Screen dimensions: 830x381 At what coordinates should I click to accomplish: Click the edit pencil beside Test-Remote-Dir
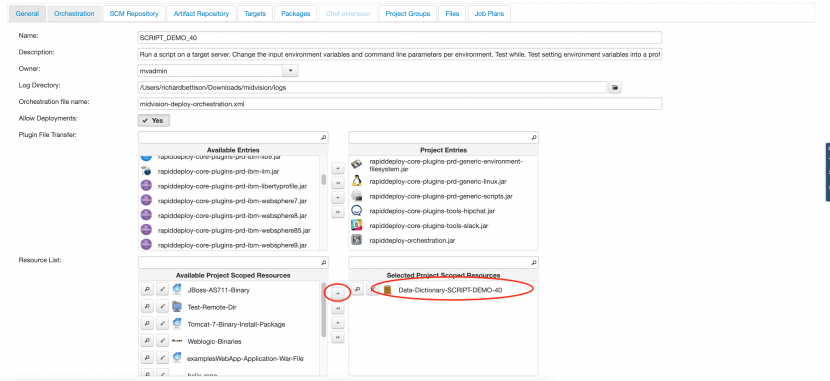pos(163,307)
